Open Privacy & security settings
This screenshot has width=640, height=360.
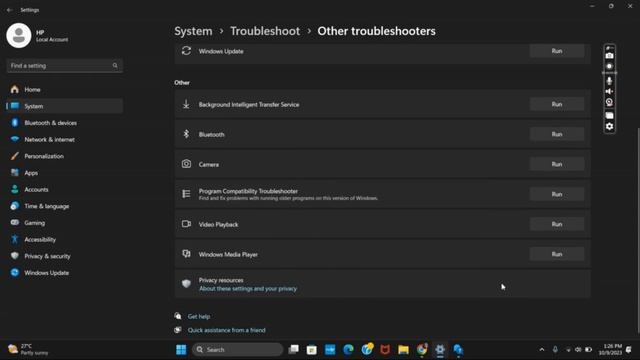pyautogui.click(x=64, y=256)
